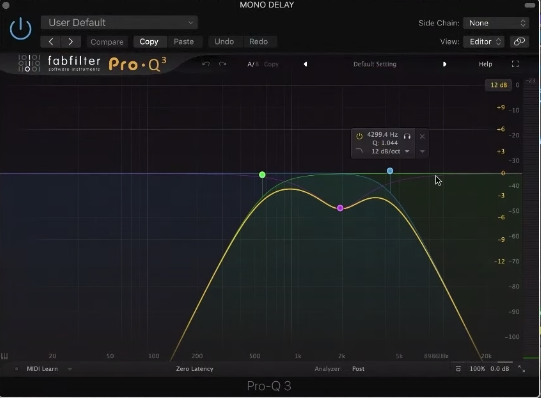Go to previous preset with left arrow

[x=51, y=42]
